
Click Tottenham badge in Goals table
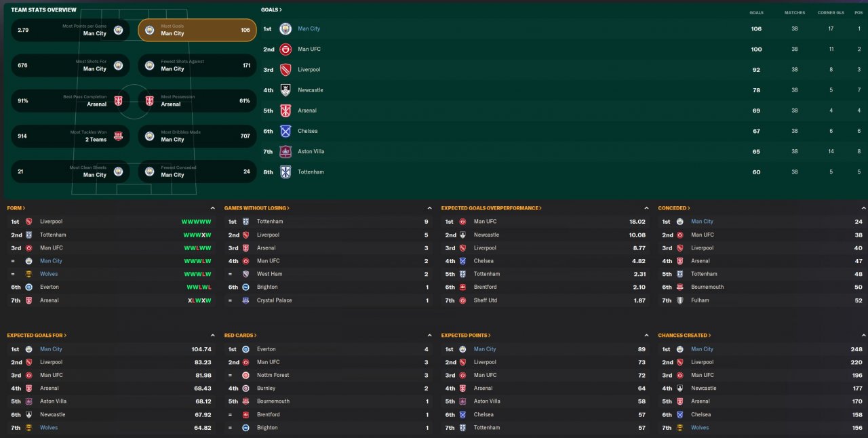(x=285, y=172)
